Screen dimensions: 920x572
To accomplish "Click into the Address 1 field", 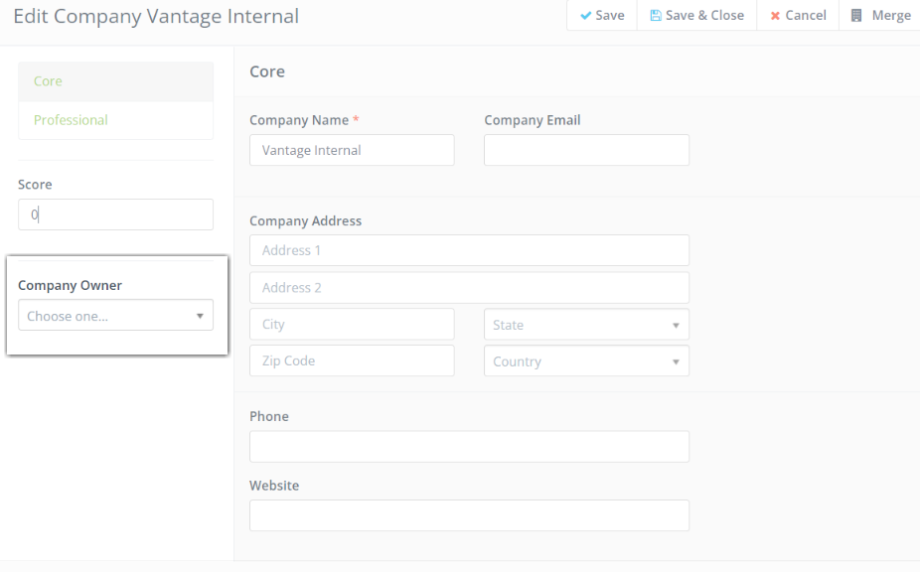I will [469, 251].
